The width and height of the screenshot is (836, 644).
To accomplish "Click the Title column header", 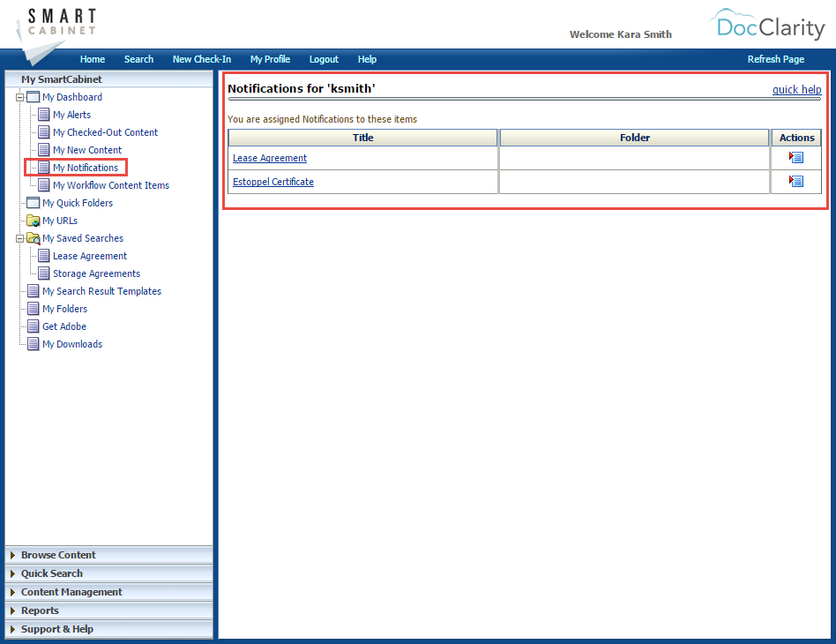I will pyautogui.click(x=362, y=138).
